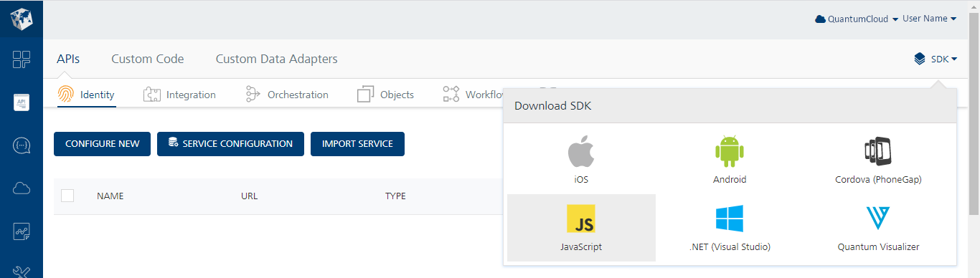
Task: Click the Workflow nodes icon
Action: (451, 94)
